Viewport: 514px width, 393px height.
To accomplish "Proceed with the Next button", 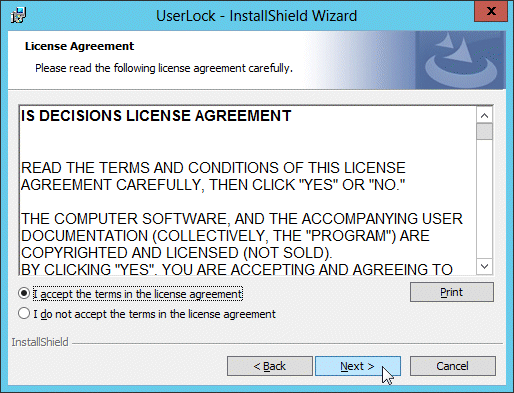I will click(x=358, y=366).
